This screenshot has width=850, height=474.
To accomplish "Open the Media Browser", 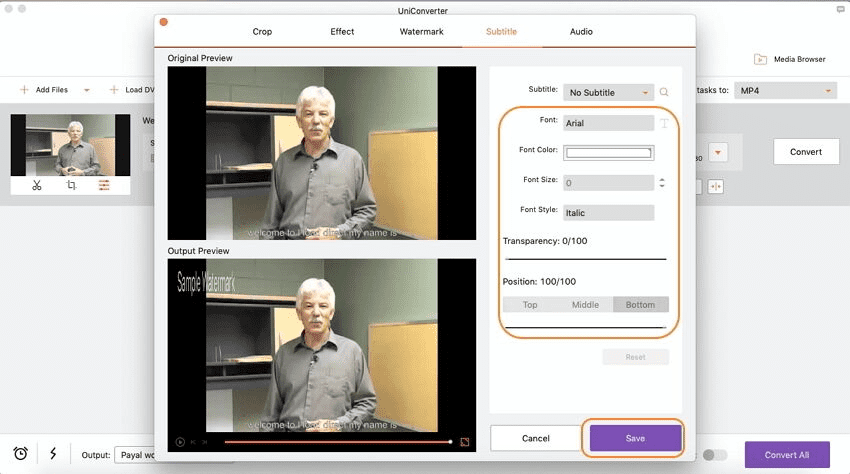I will pos(789,59).
